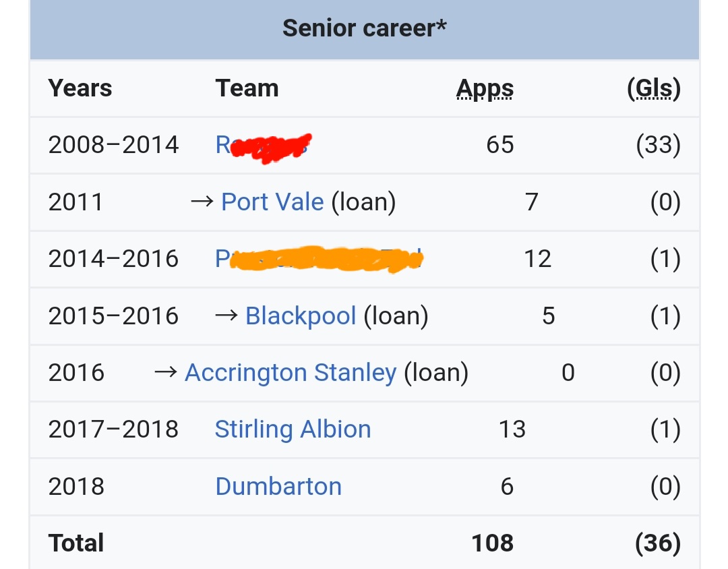The width and height of the screenshot is (728, 569).
Task: Click the total appearances value 108
Action: click(493, 543)
